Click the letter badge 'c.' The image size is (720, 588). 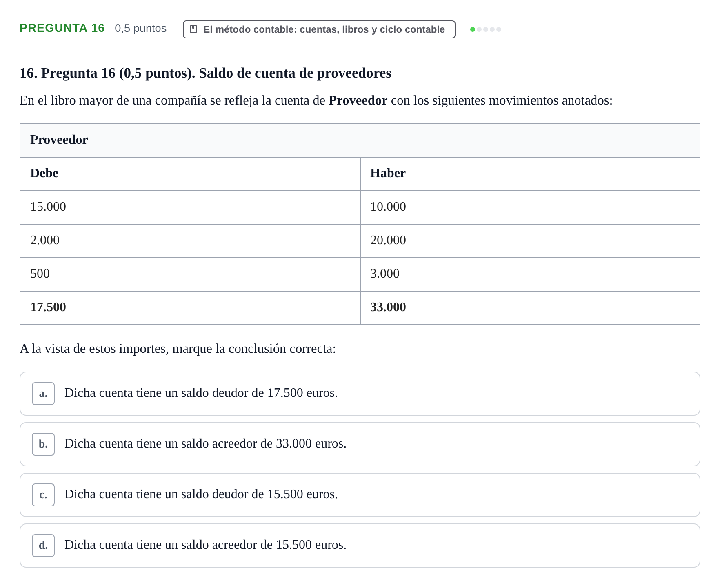click(x=43, y=495)
